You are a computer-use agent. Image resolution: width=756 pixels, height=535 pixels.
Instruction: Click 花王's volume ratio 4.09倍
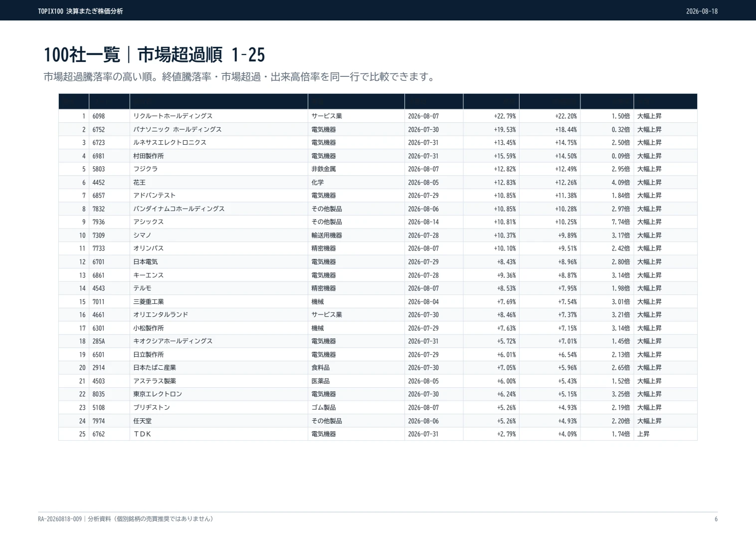point(621,183)
